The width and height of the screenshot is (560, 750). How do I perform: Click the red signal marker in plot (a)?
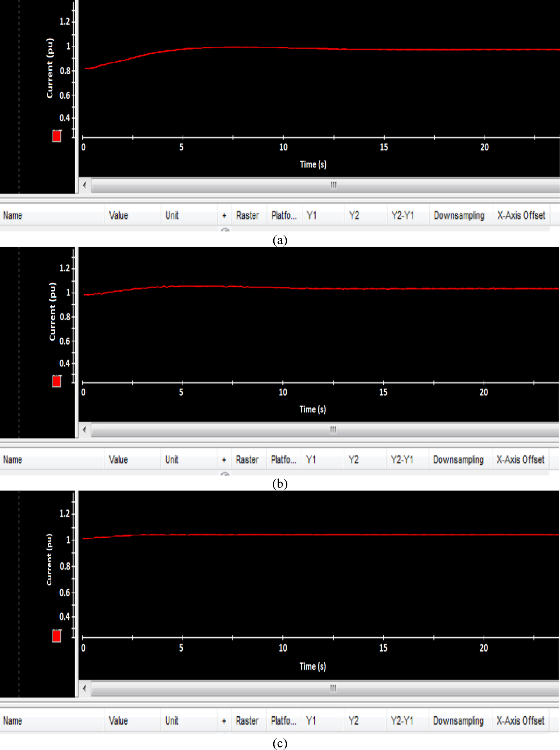point(56,136)
